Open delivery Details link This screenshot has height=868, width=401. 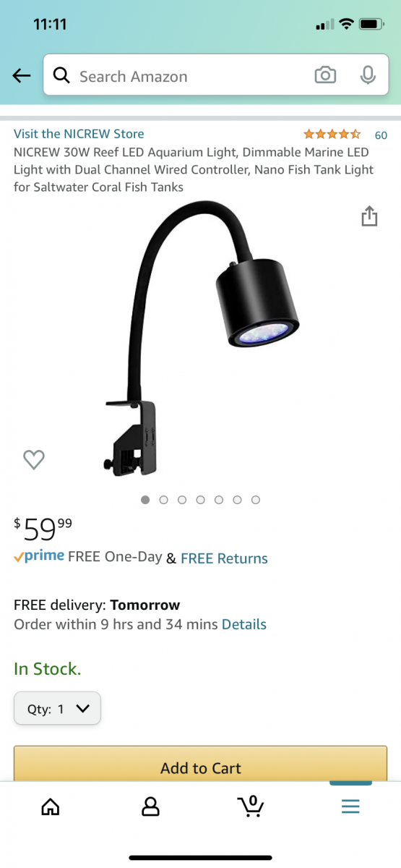[244, 624]
